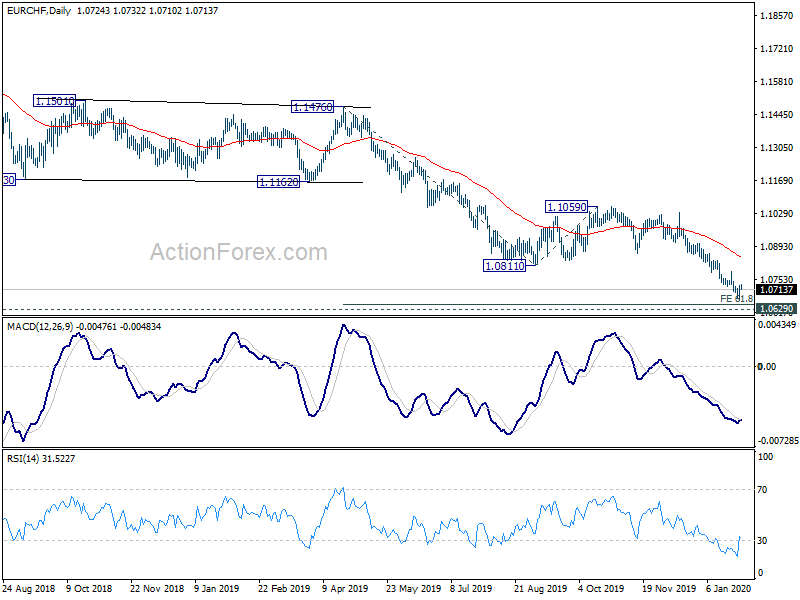
Task: Click the 1.14760 price label
Action: pyautogui.click(x=313, y=107)
